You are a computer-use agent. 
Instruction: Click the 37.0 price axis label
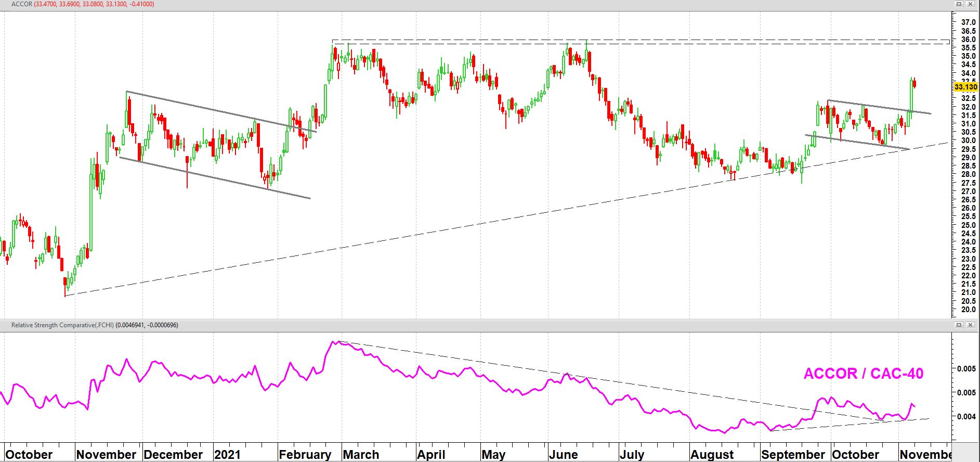pyautogui.click(x=968, y=22)
